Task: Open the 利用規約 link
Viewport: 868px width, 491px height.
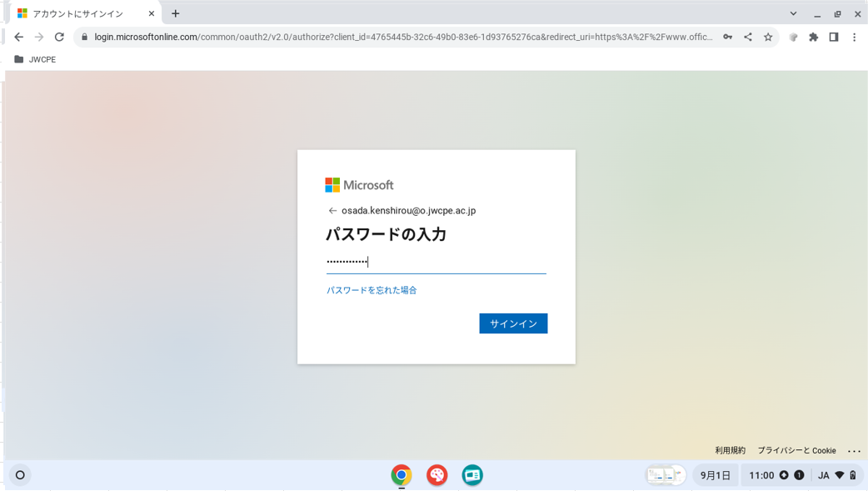Action: (731, 450)
